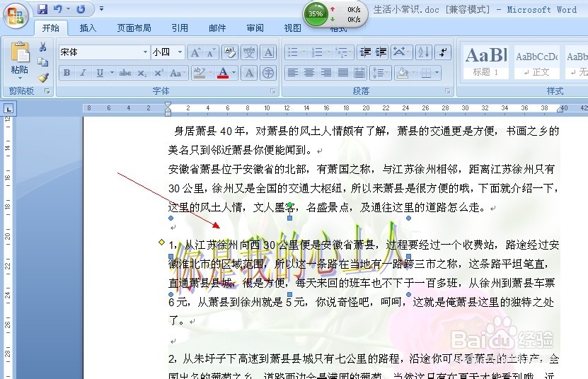Redo the last action
588x379 pixels.
(x=81, y=8)
